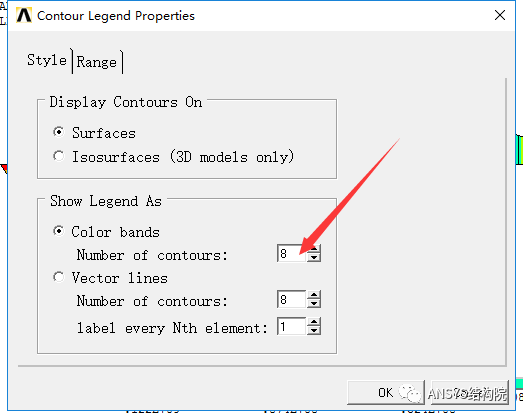Choose the Vector lines legend option

[x=58, y=277]
